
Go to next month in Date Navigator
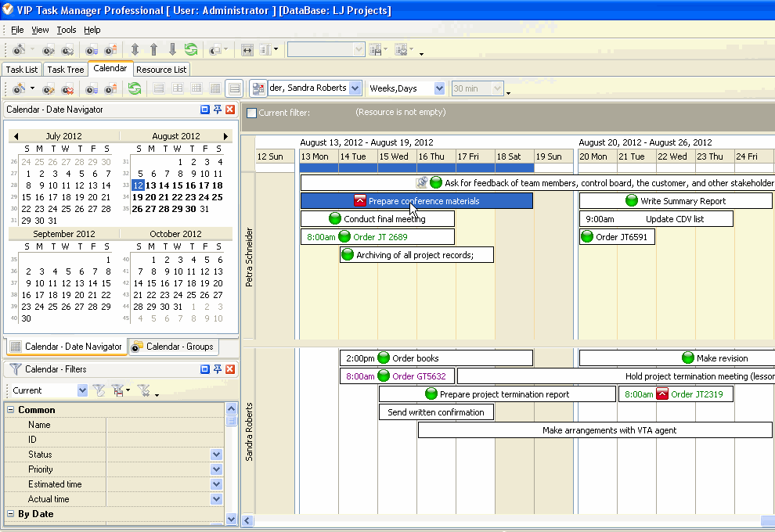point(226,136)
